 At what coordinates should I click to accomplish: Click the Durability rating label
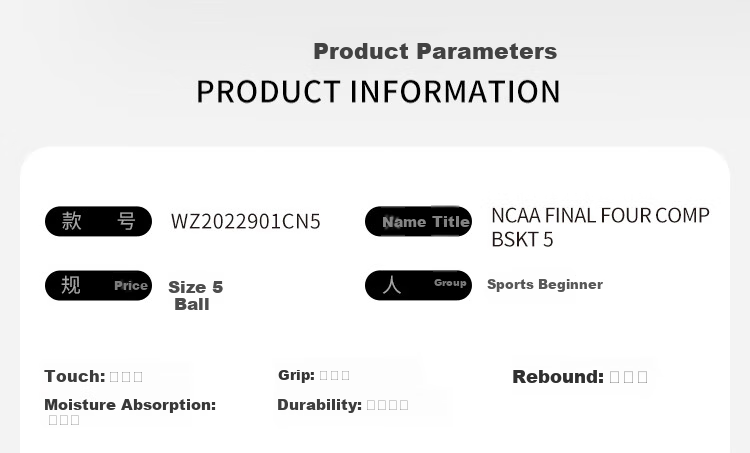[x=319, y=405]
